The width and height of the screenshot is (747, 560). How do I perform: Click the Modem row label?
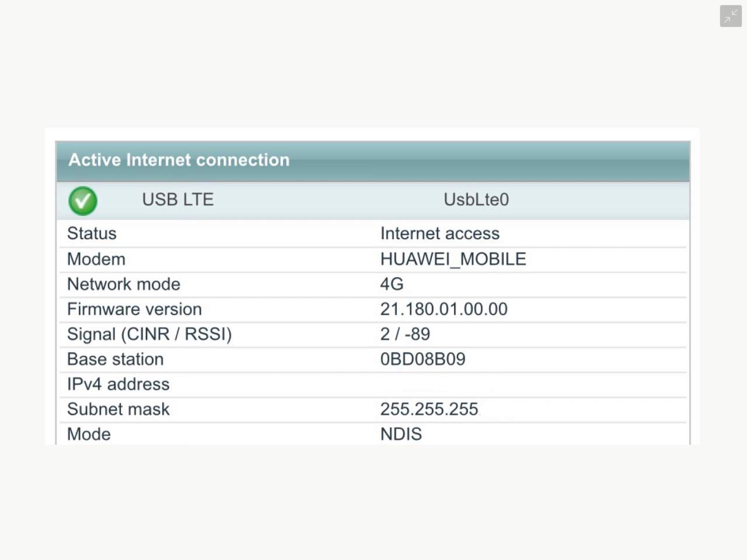coord(96,259)
